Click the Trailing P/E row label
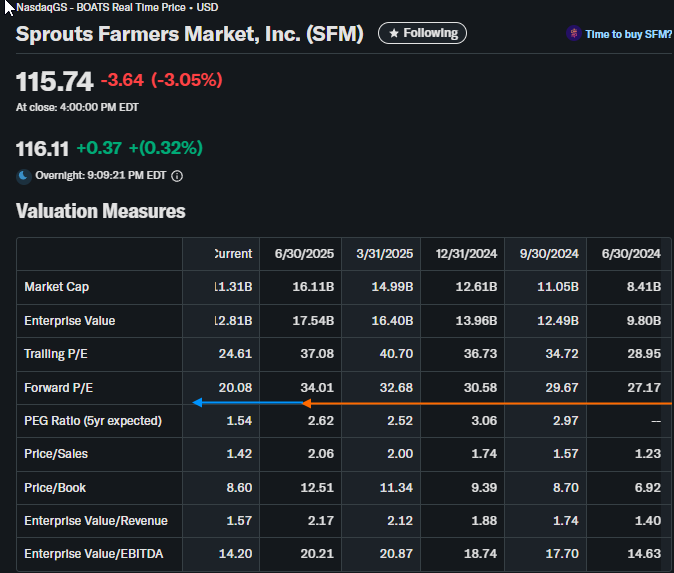This screenshot has height=573, width=674. (58, 354)
